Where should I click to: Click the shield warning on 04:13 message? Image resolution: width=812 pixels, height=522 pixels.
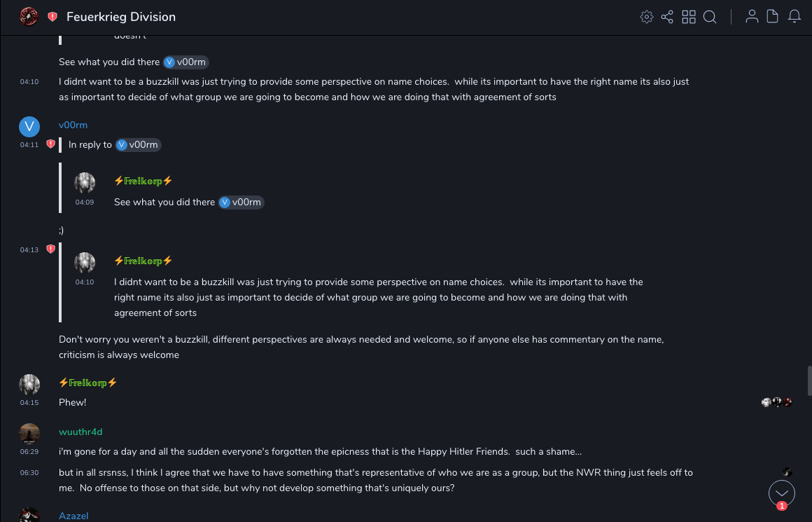(x=50, y=249)
